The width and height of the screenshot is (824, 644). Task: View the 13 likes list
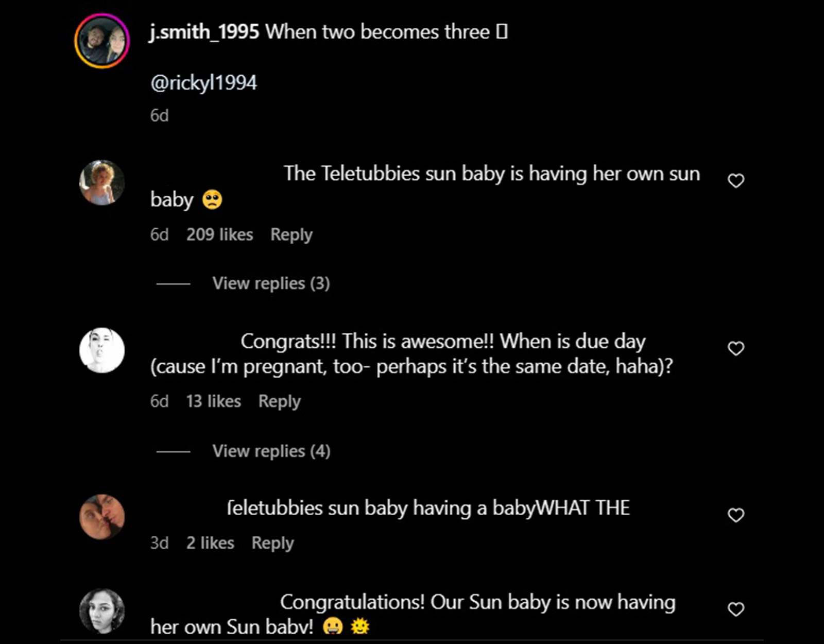click(x=213, y=401)
